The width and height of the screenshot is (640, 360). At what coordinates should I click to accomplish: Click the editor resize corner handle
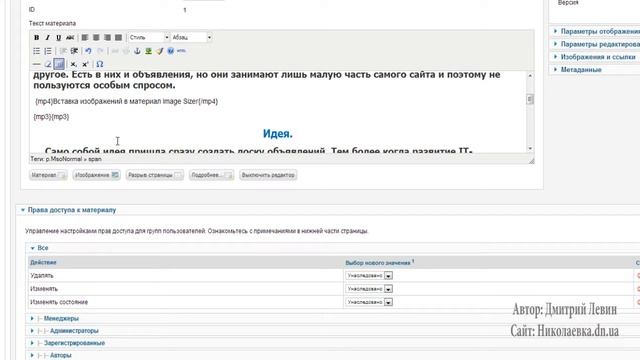(531, 161)
